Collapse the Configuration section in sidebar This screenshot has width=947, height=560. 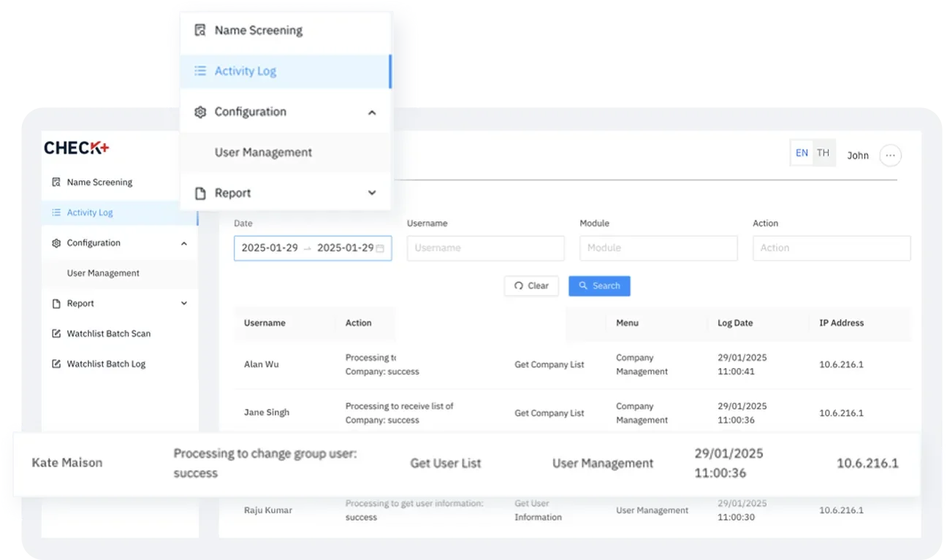pos(184,243)
